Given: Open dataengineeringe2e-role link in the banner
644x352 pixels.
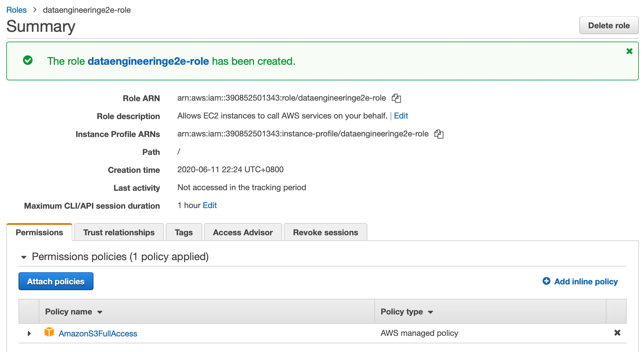Looking at the screenshot, I should coord(148,61).
